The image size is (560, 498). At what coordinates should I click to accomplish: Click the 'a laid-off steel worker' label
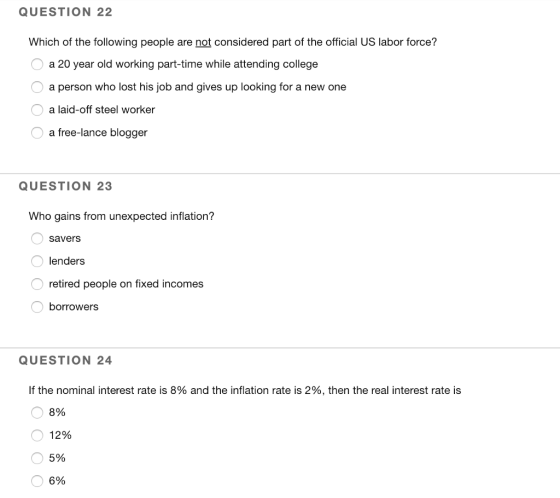click(x=102, y=110)
